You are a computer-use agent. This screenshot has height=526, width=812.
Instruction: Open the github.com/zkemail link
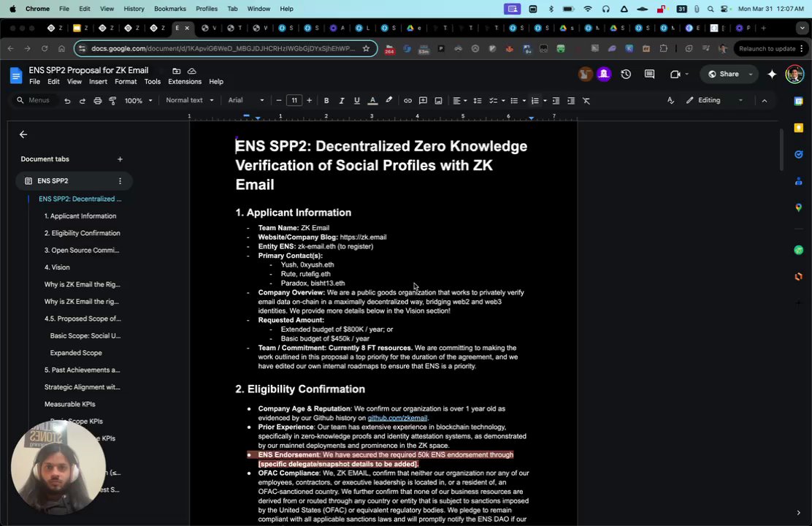pos(397,418)
